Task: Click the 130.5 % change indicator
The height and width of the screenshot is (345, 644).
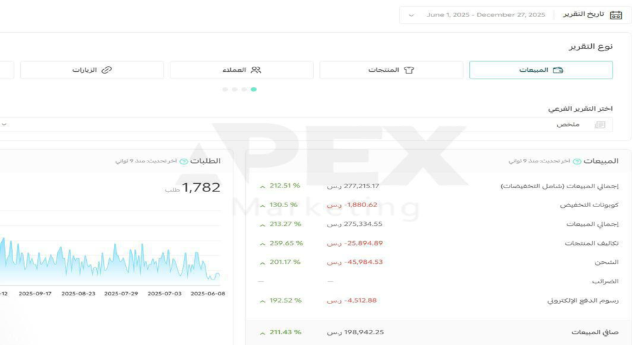Action: [x=278, y=205]
